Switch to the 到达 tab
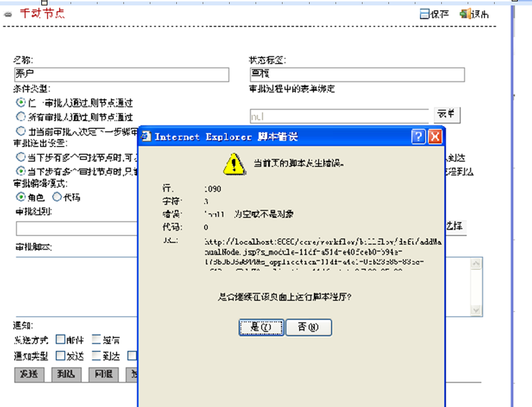The width and height of the screenshot is (532, 407). click(x=66, y=374)
